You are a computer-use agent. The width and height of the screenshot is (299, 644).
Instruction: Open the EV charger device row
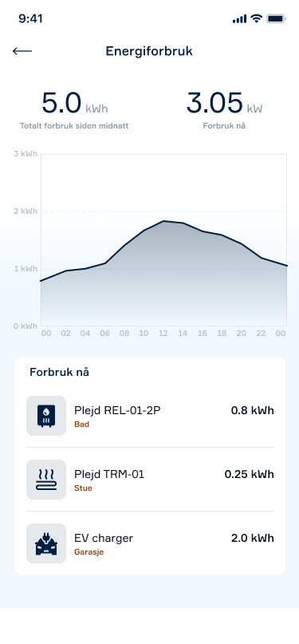(150, 543)
